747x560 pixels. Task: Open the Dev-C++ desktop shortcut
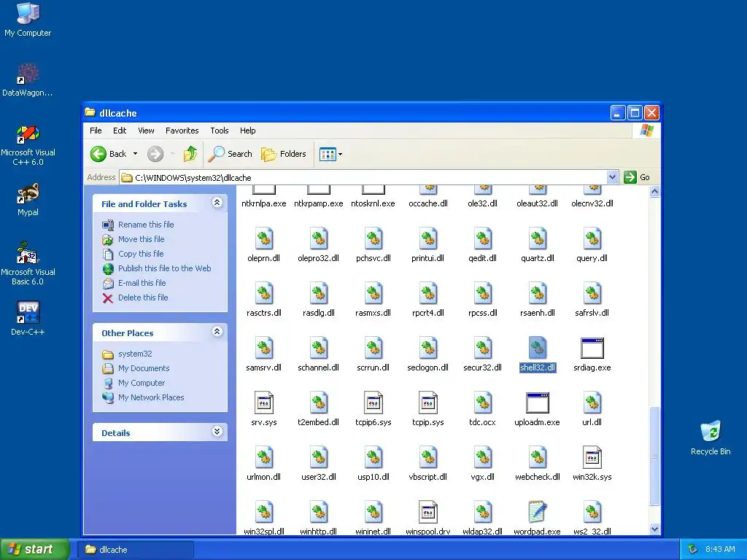(x=28, y=319)
